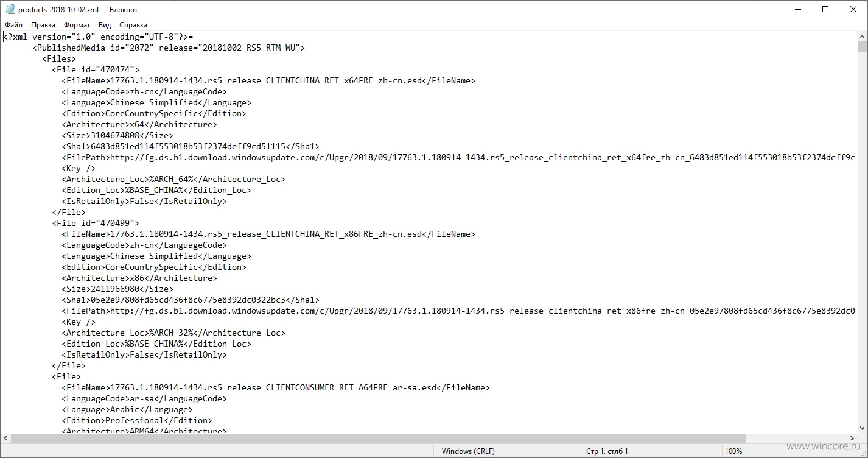Click the <Files> opening tag

point(59,58)
